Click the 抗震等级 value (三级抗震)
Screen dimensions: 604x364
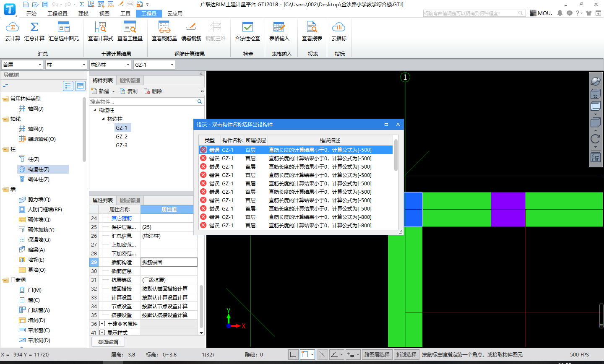coord(169,280)
